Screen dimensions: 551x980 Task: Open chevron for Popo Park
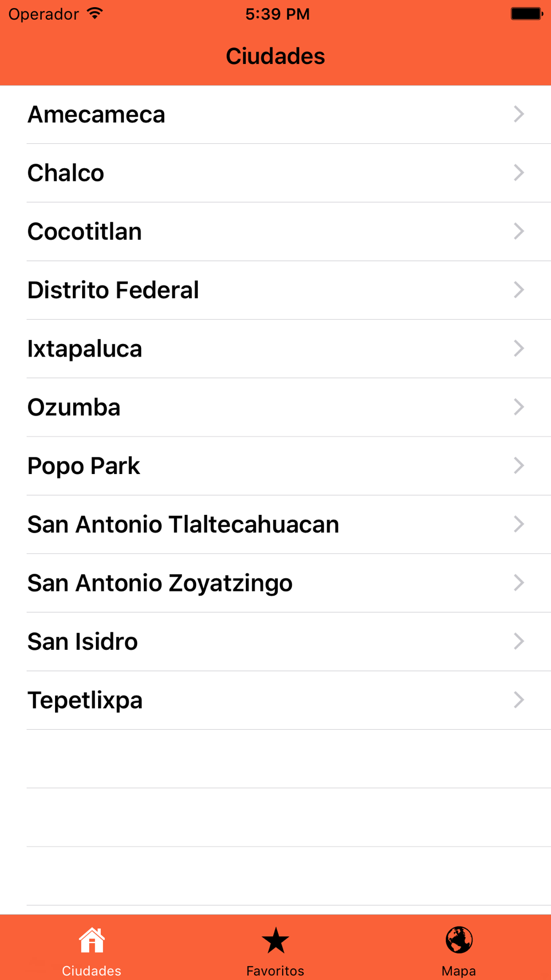[518, 466]
